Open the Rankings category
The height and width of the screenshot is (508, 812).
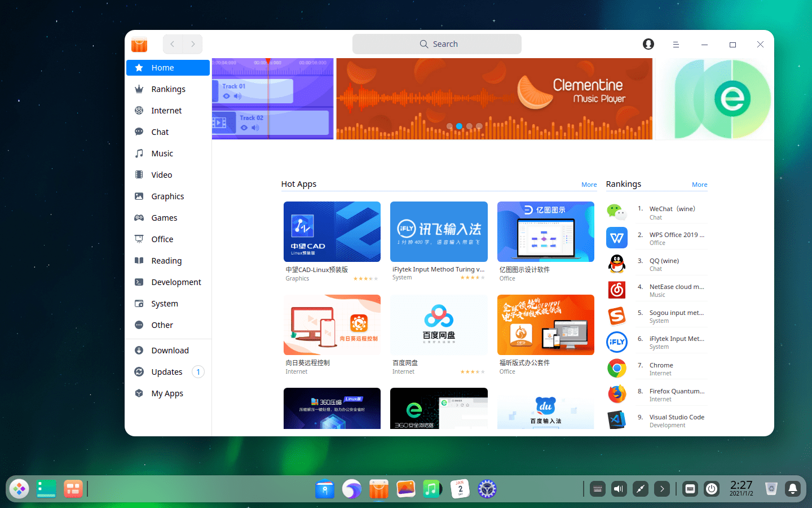coord(168,89)
